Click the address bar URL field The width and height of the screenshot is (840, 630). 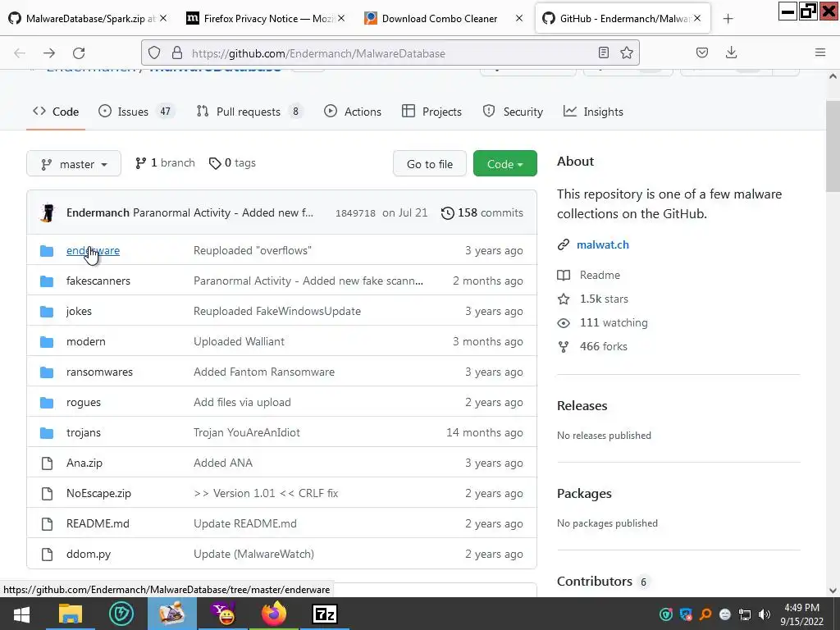tap(390, 53)
